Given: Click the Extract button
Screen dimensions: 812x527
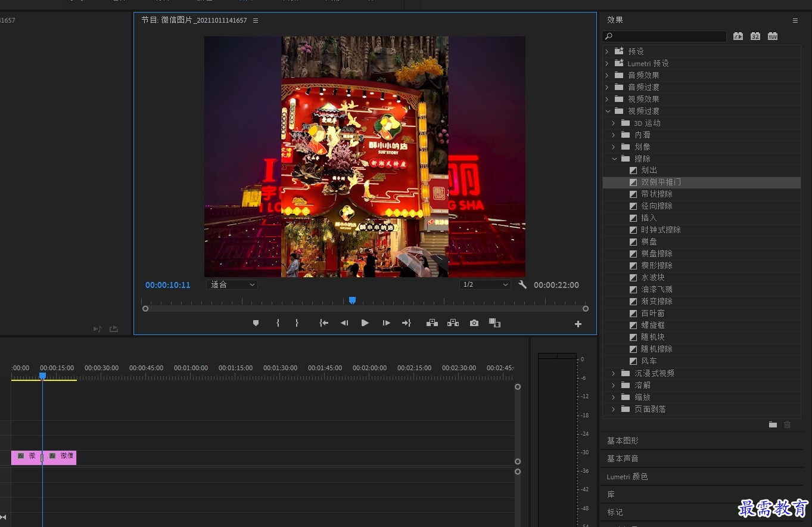Looking at the screenshot, I should pos(453,323).
